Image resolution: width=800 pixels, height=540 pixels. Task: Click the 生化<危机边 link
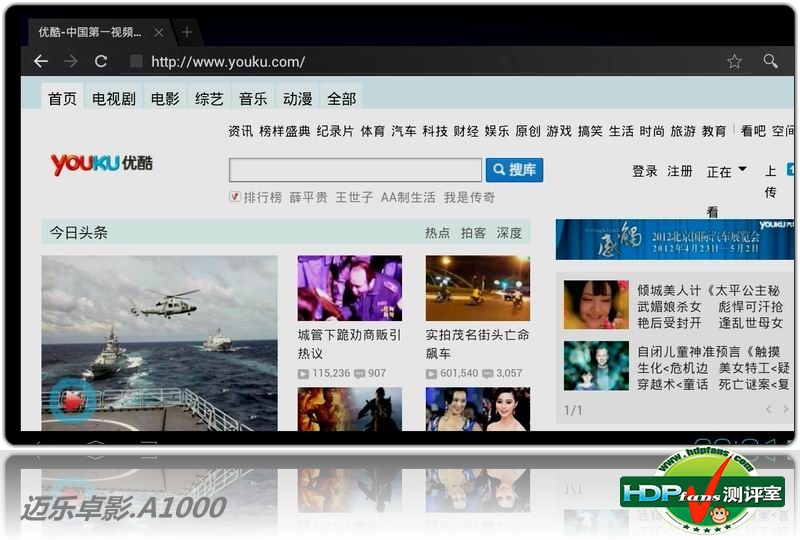[672, 369]
